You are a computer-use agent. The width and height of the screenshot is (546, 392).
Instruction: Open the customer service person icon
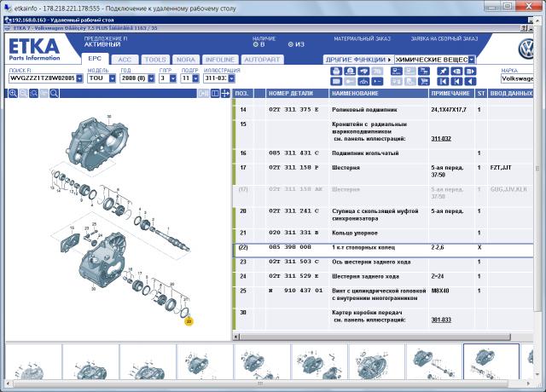350,72
